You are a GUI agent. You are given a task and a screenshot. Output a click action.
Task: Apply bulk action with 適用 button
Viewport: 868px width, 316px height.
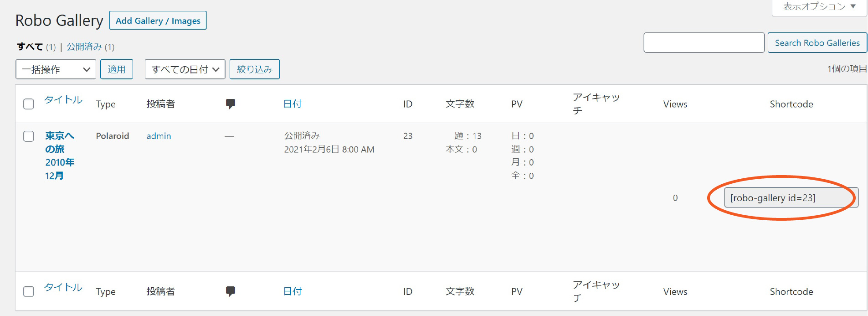point(117,69)
